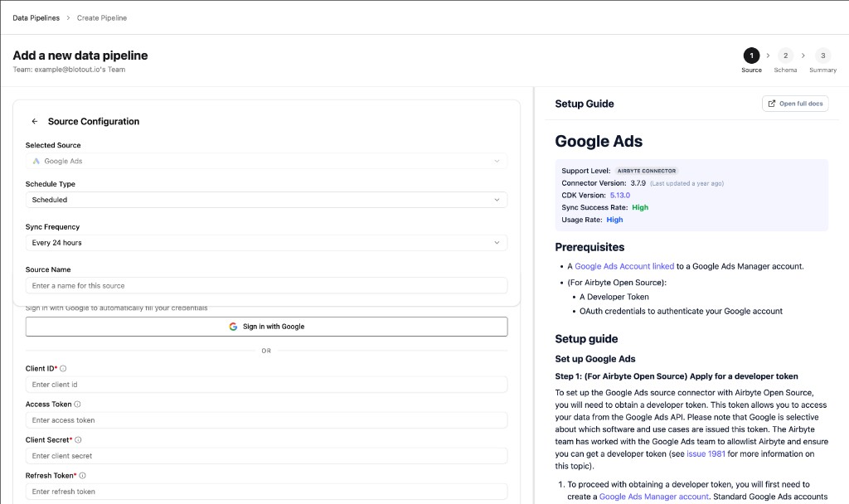
Task: Click the info icon next to Access Token
Action: pos(77,405)
